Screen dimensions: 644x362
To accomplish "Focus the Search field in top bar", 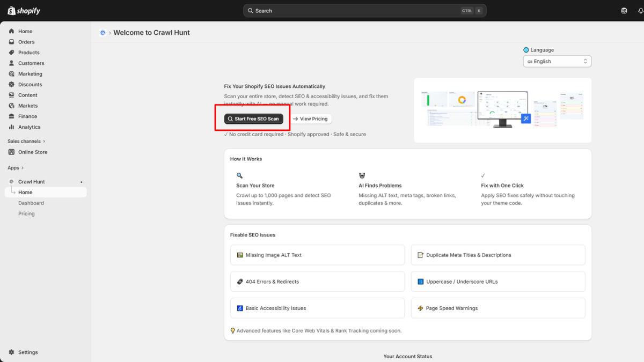I will 365,11.
